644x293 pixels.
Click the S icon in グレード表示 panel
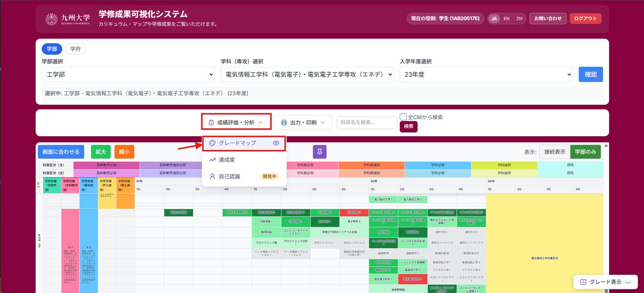583,282
